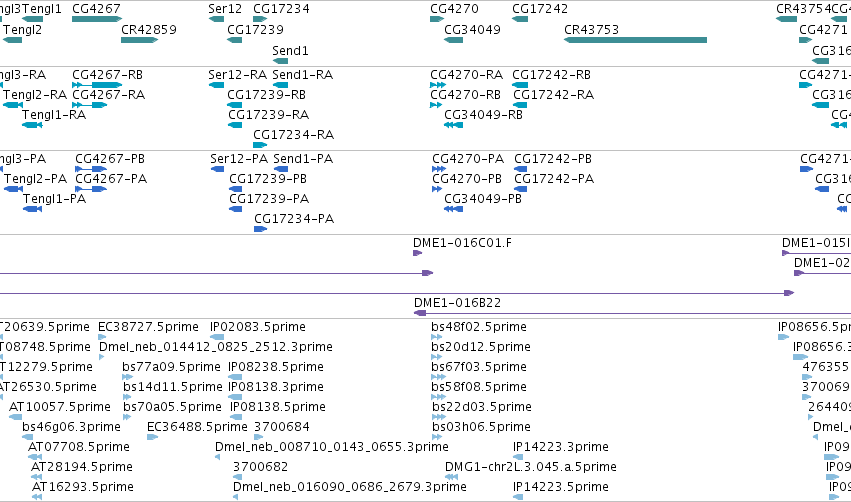Select Dmel_neb_014412_0825_2512.3prime label
Viewport: 851px width, 502px height.
tap(216, 347)
